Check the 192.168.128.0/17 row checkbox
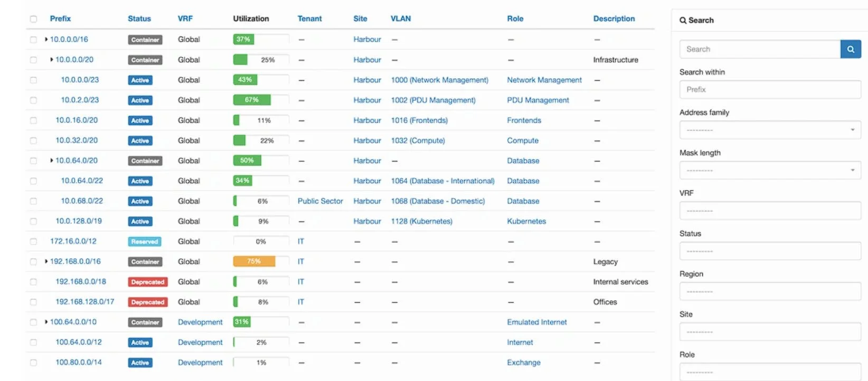 click(33, 302)
